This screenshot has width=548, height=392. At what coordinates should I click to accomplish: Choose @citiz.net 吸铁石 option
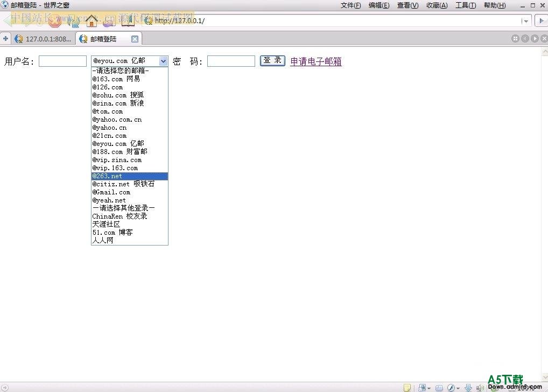tap(130, 184)
